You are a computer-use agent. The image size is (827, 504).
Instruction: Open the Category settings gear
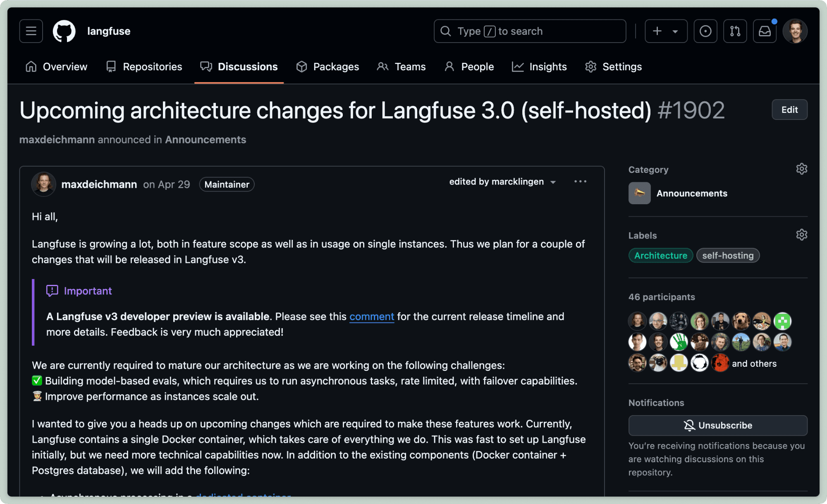pos(801,169)
